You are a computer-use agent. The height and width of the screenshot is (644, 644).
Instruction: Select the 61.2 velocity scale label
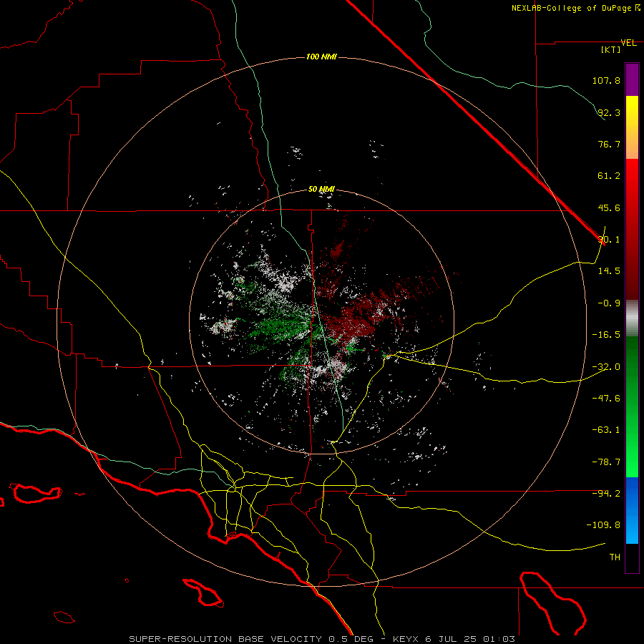tap(609, 176)
